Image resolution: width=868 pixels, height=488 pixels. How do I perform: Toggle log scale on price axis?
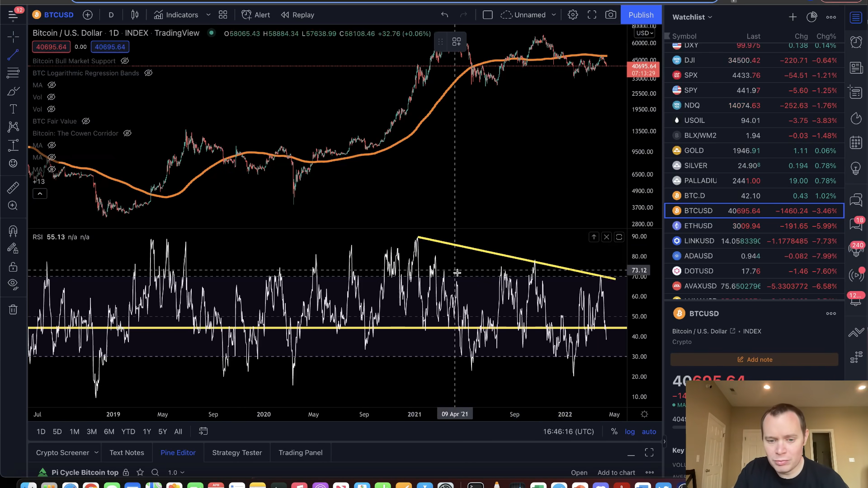click(x=630, y=432)
